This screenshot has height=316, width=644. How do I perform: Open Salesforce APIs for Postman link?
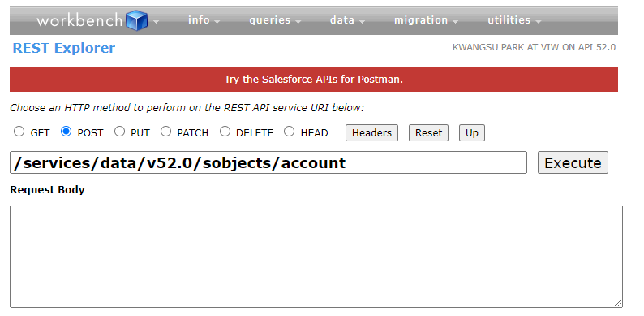coord(331,80)
